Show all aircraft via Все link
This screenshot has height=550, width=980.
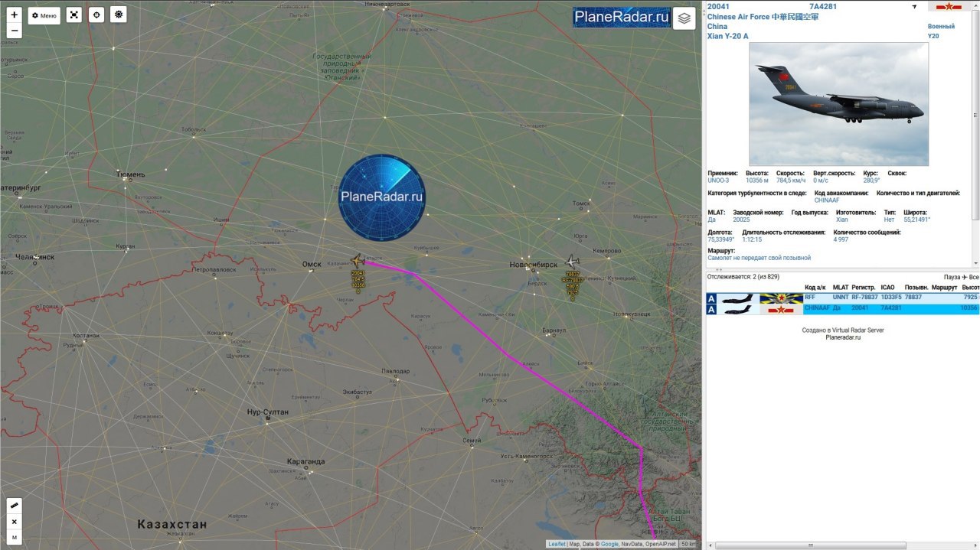coord(974,277)
